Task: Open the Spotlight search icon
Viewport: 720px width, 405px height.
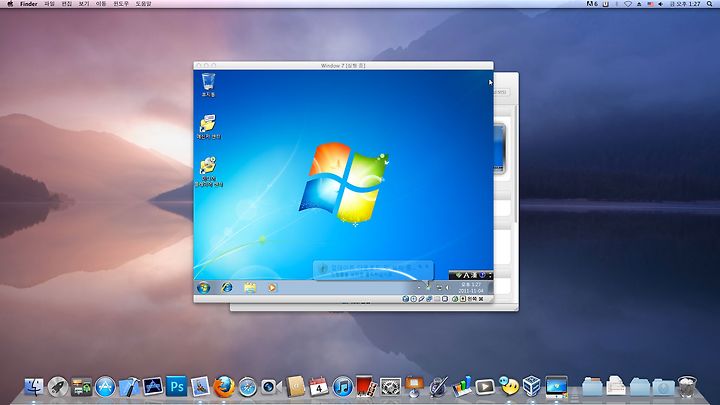Action: coord(709,4)
